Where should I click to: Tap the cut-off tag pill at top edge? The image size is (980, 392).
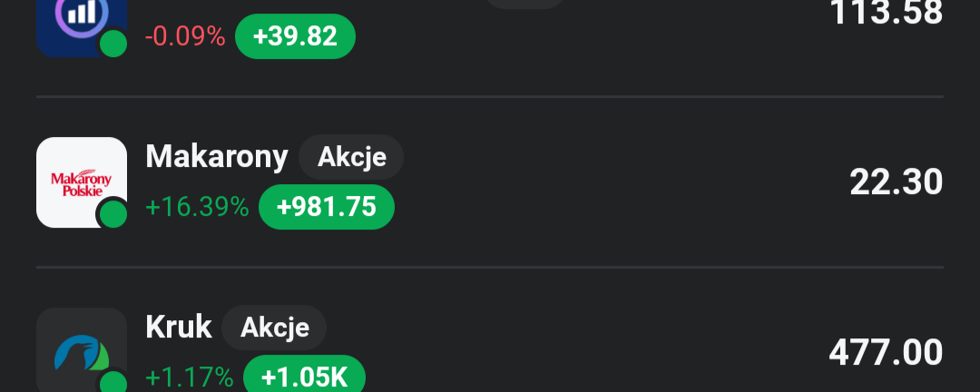click(x=525, y=3)
